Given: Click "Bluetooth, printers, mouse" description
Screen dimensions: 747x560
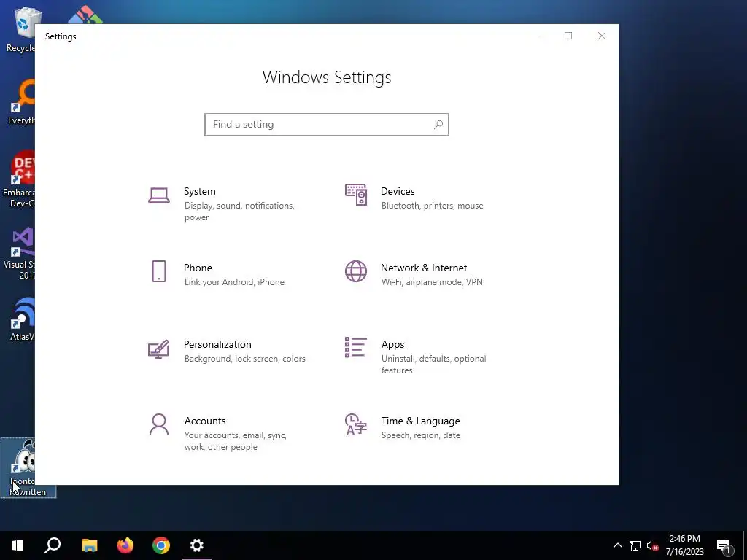Looking at the screenshot, I should point(432,206).
